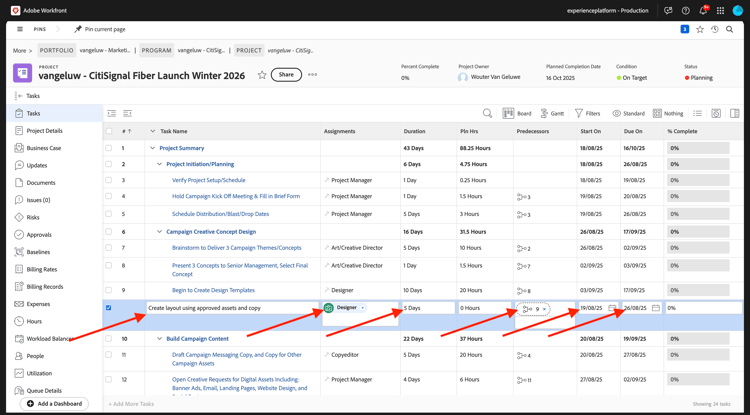Open Project Details in the sidebar
The width and height of the screenshot is (750, 415).
44,131
